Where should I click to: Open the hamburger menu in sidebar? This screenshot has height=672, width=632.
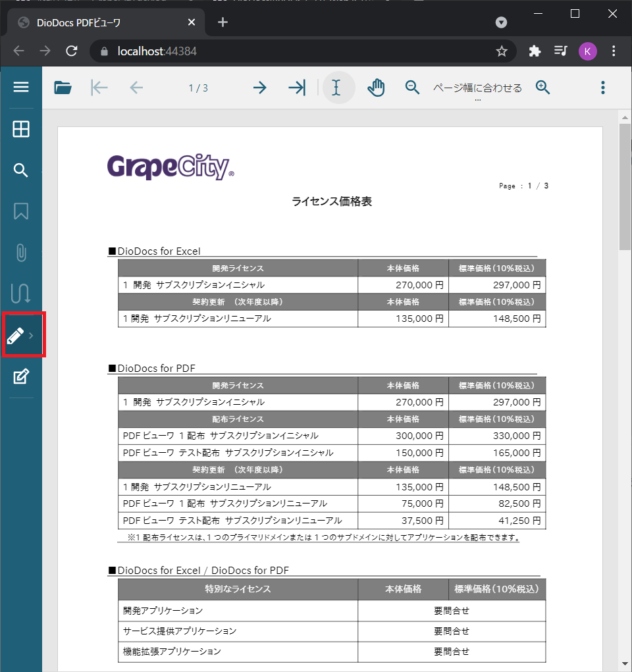click(21, 87)
